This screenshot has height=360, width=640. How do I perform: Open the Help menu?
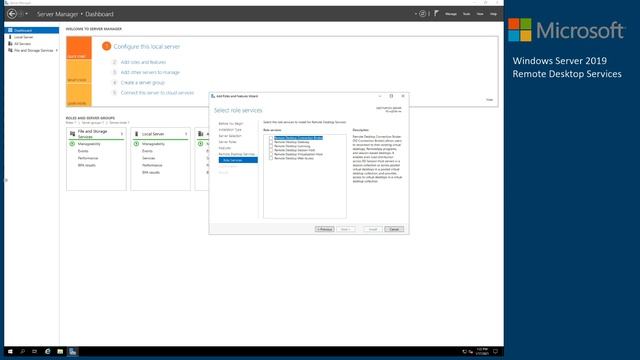[x=493, y=14]
